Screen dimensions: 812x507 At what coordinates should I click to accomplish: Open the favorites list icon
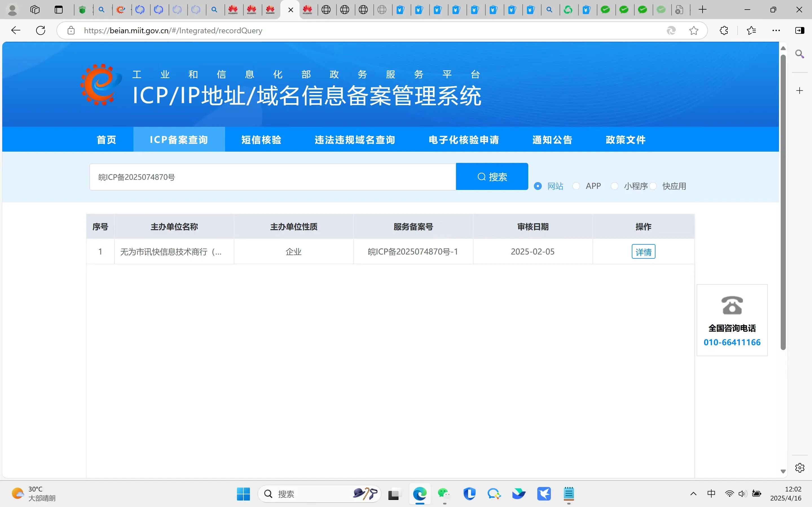[751, 30]
